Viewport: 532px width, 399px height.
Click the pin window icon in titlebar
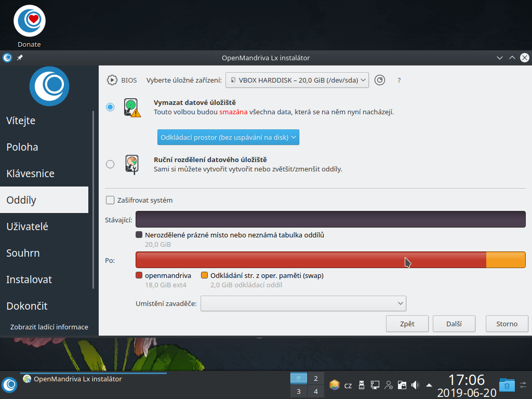point(19,58)
